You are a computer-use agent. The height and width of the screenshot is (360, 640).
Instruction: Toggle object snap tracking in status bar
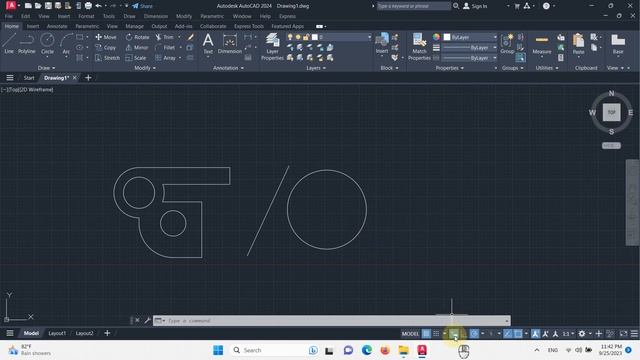tap(507, 333)
